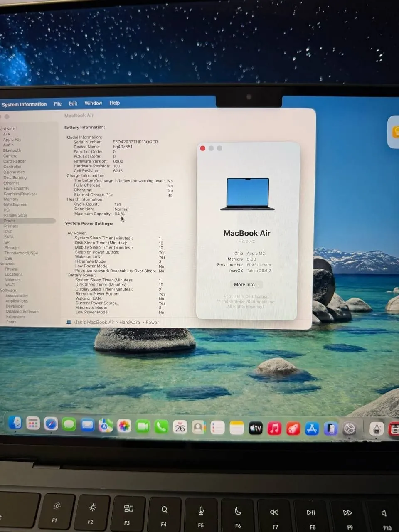Open the Music app icon
This screenshot has height=532, width=399.
(x=274, y=429)
